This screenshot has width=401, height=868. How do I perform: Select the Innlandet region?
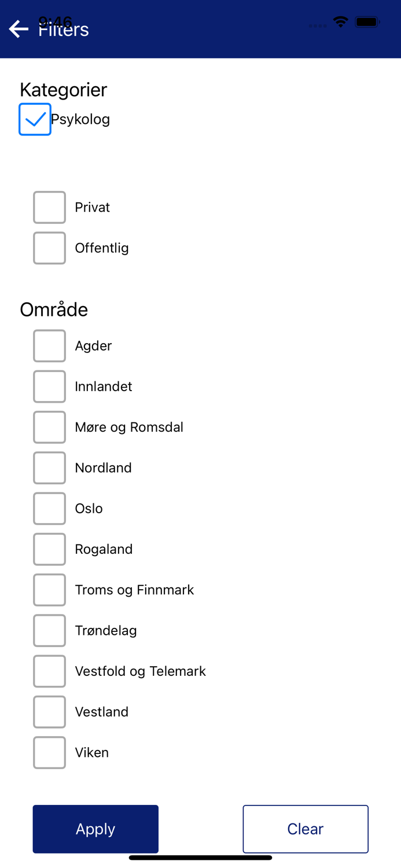49,386
